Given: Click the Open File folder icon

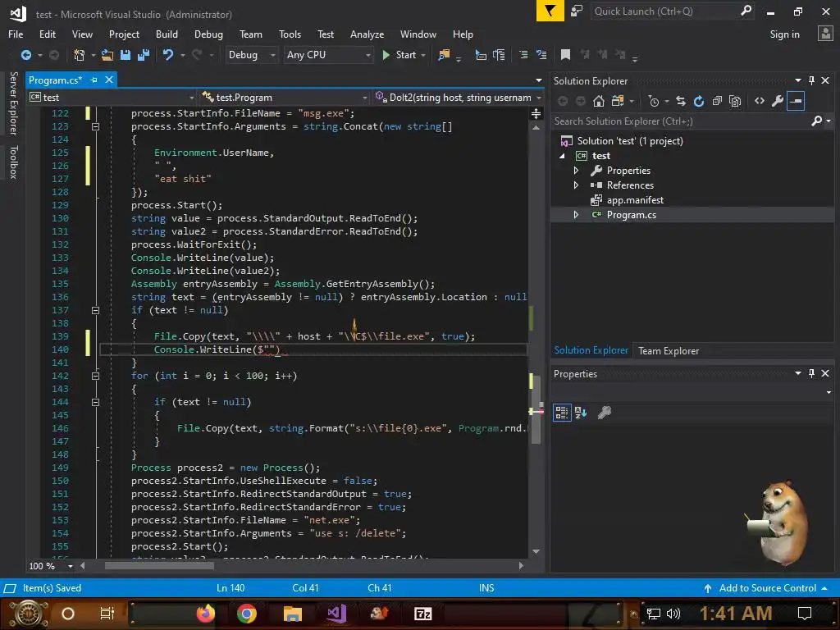Looking at the screenshot, I should pyautogui.click(x=107, y=55).
